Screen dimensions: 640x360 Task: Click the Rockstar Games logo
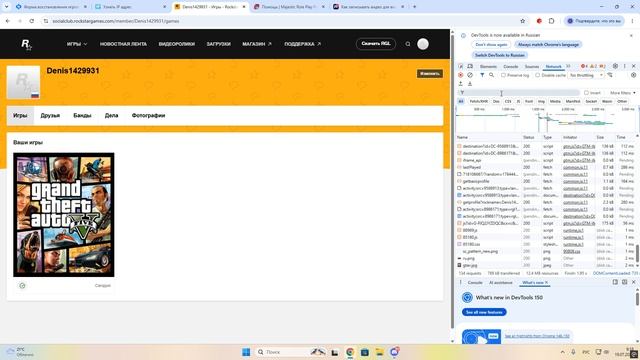tap(26, 44)
